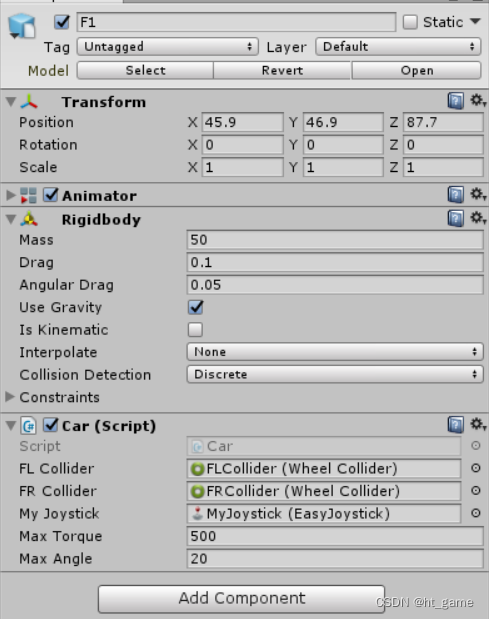This screenshot has height=619, width=489.
Task: Collapse the Transform component
Action: click(11, 102)
